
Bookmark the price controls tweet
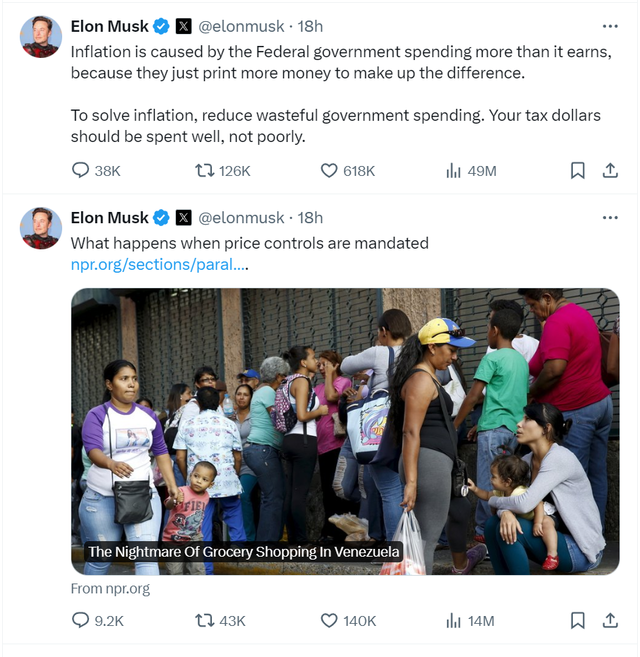click(x=578, y=621)
